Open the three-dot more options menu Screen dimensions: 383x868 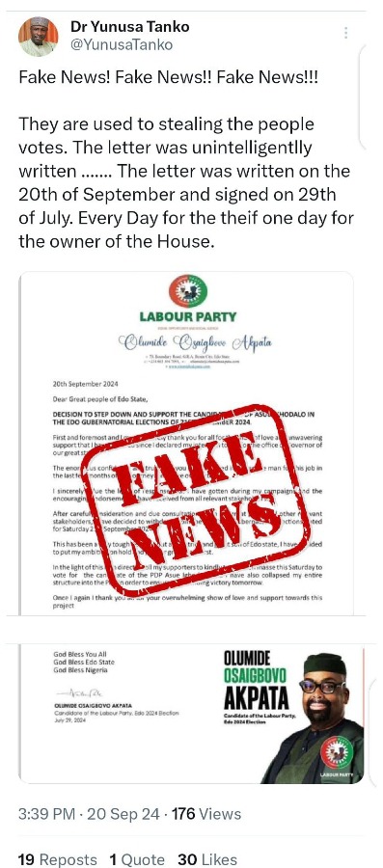tap(346, 33)
